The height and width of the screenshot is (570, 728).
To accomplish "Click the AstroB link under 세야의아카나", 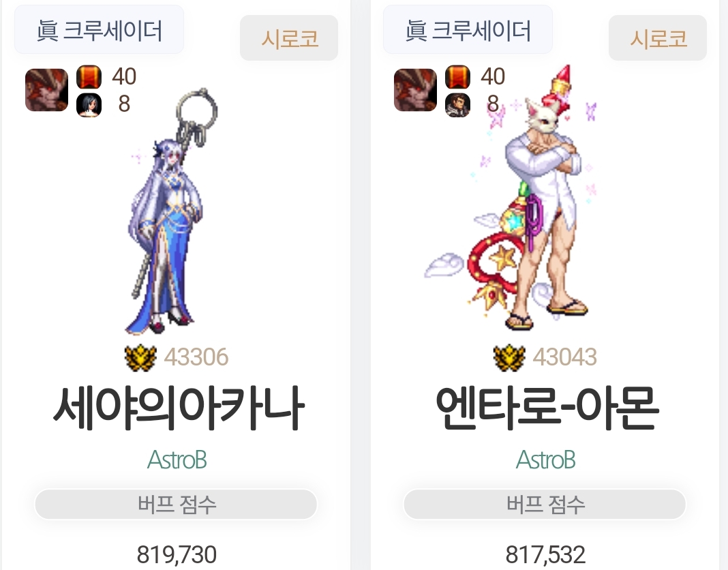I will pos(177,460).
